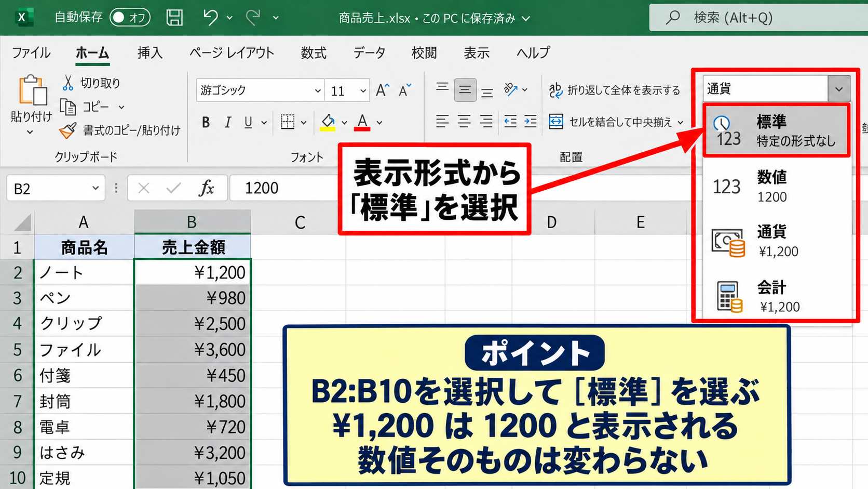The height and width of the screenshot is (489, 868).
Task: Click the Format Painter brush icon
Action: [x=67, y=130]
